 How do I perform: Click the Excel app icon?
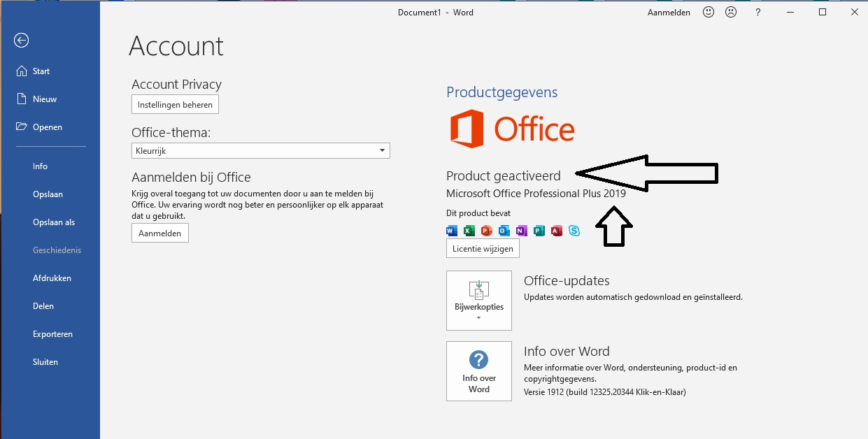click(469, 231)
